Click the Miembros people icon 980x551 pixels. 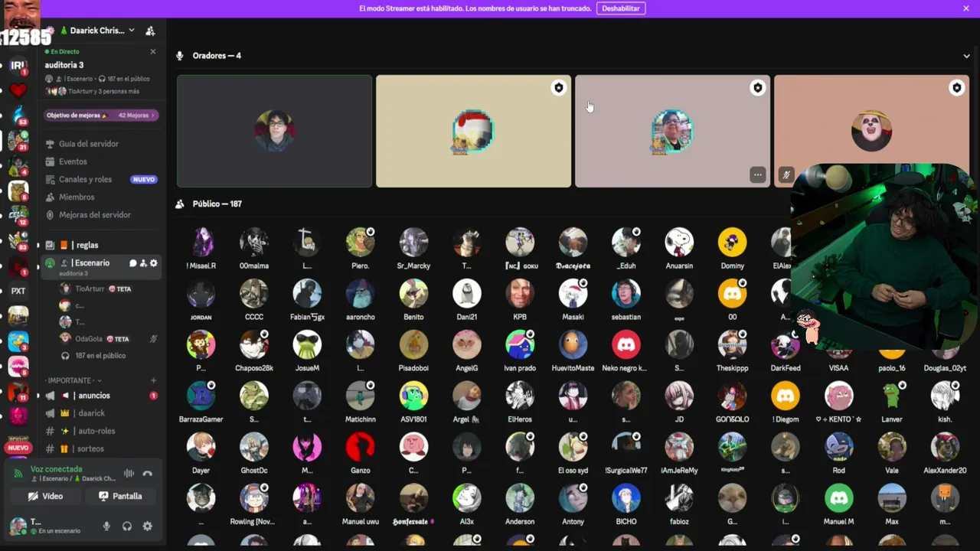(x=50, y=197)
